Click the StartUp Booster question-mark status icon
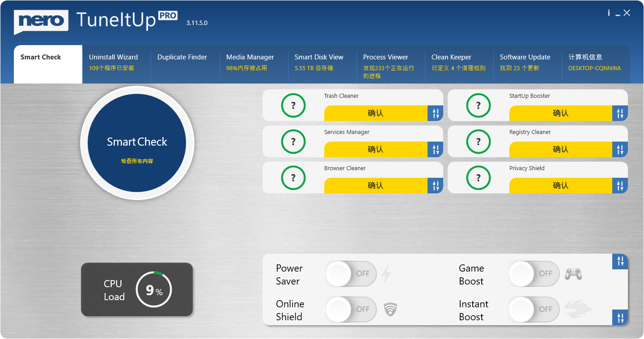 coord(479,105)
